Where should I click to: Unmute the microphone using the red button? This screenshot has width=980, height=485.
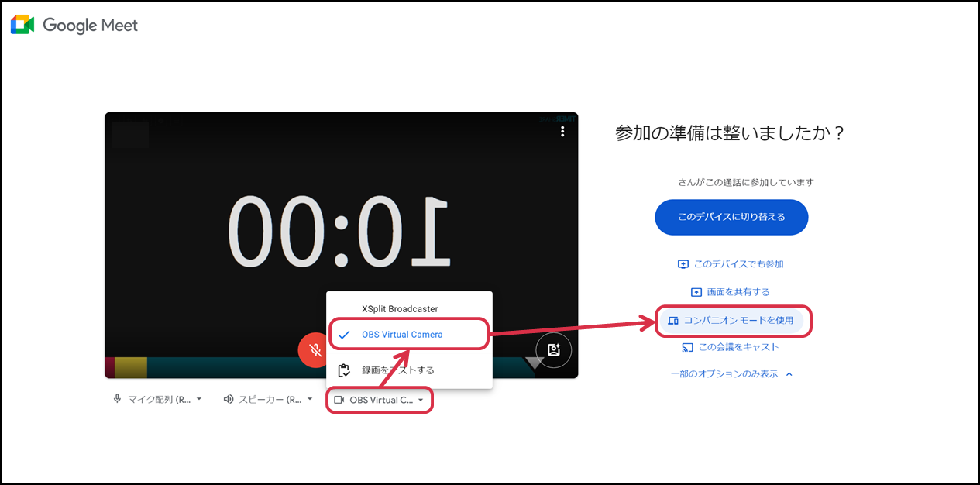pos(315,350)
